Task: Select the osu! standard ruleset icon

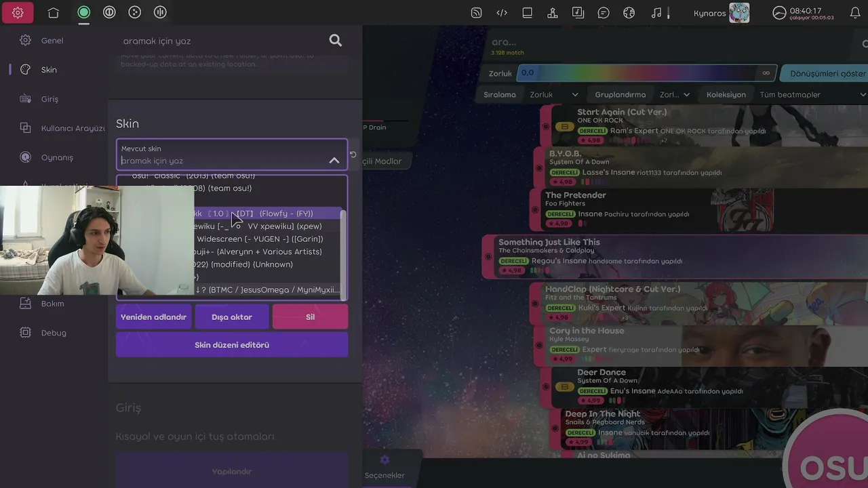Action: coord(83,12)
